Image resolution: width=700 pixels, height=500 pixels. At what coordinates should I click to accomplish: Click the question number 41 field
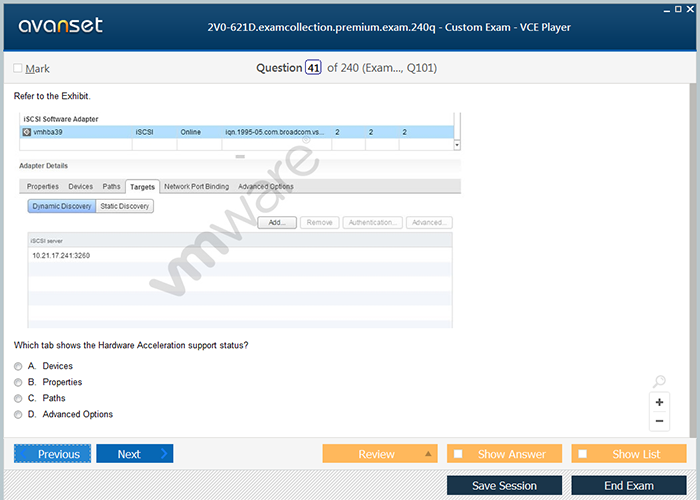pos(313,68)
